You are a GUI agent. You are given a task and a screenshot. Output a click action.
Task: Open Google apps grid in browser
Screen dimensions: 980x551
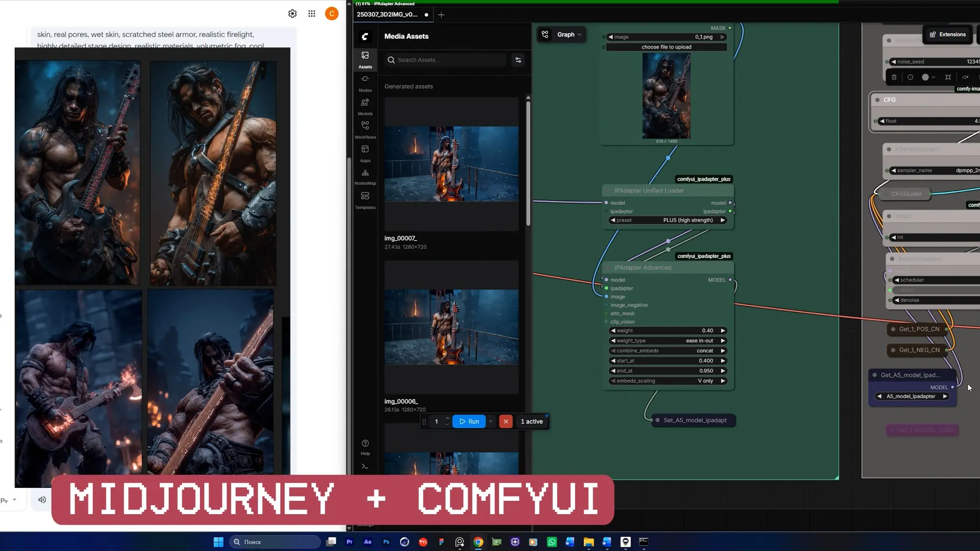point(312,14)
